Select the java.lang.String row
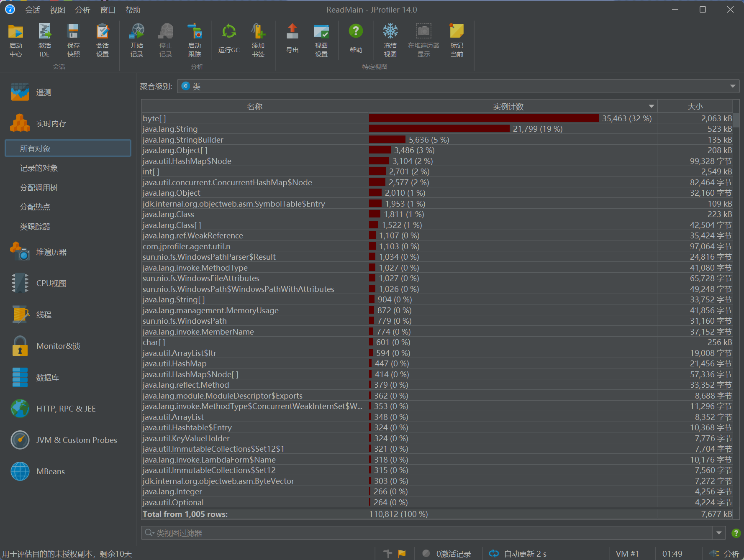The width and height of the screenshot is (744, 560). pyautogui.click(x=437, y=129)
